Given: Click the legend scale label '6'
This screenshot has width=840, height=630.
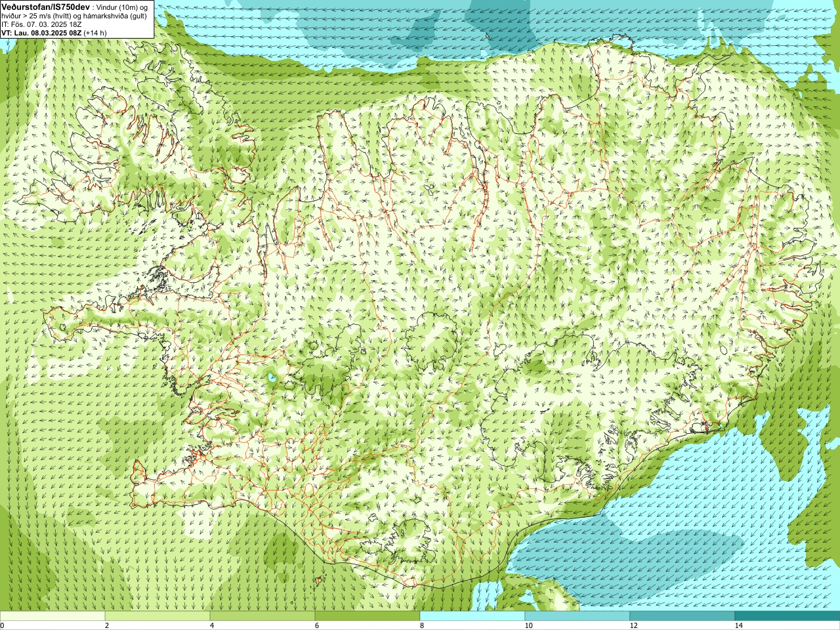Looking at the screenshot, I should pos(317,625).
